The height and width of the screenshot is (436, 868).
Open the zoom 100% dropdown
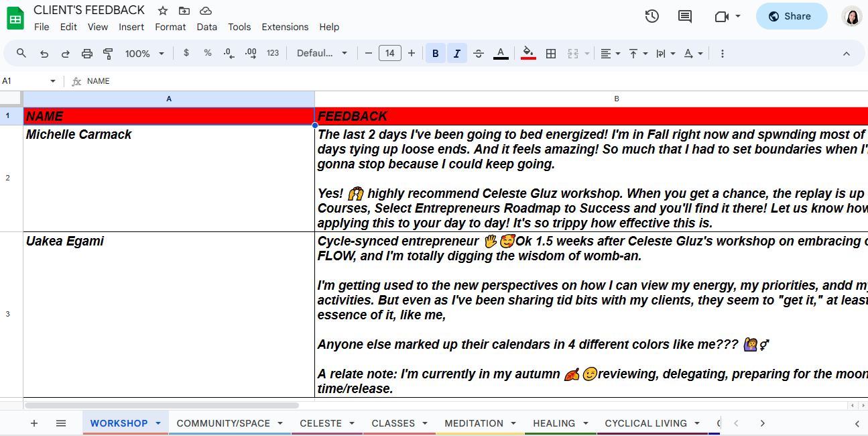(x=145, y=54)
